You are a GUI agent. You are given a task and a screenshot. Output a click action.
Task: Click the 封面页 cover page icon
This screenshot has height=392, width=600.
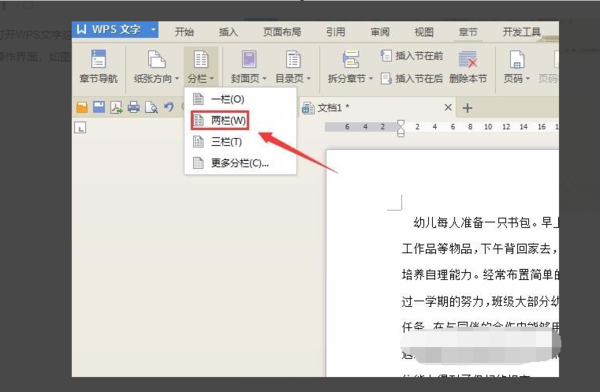point(249,59)
